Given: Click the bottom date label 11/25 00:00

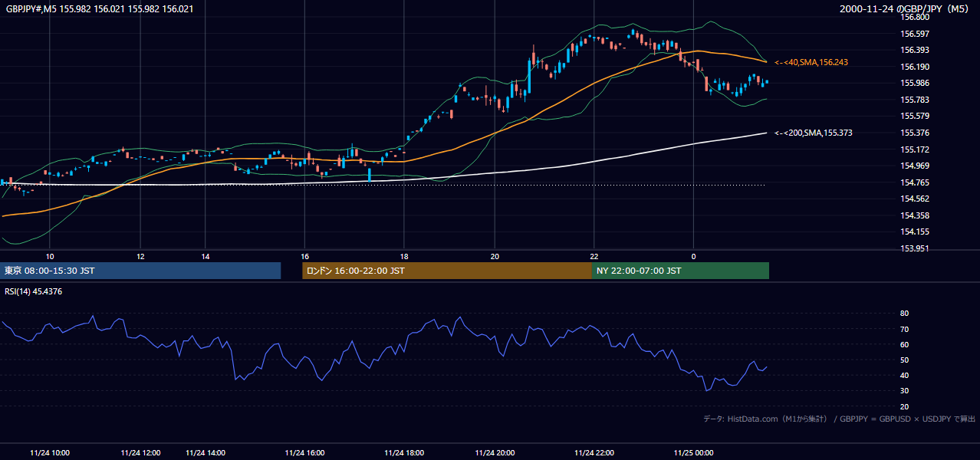Looking at the screenshot, I should [x=693, y=452].
